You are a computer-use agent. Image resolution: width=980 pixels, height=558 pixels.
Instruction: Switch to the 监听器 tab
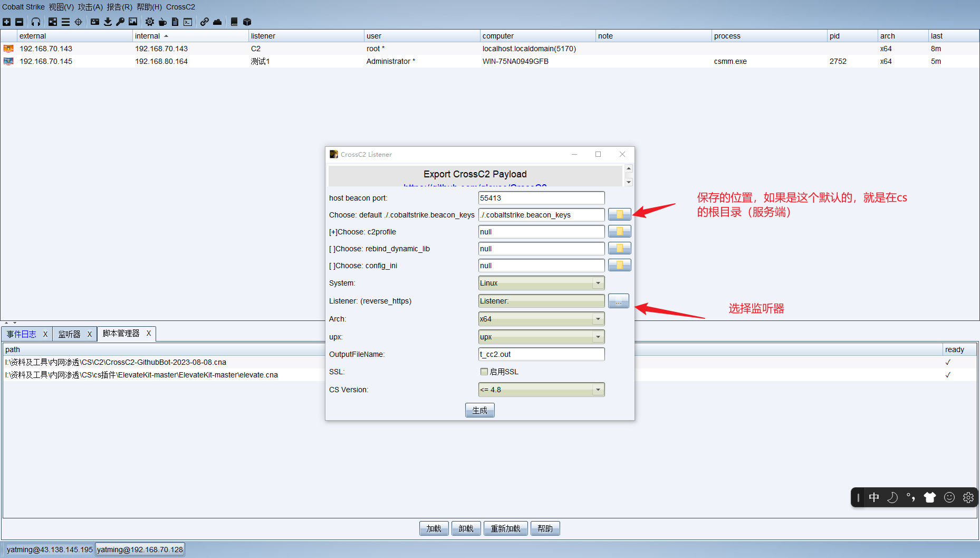pyautogui.click(x=70, y=334)
